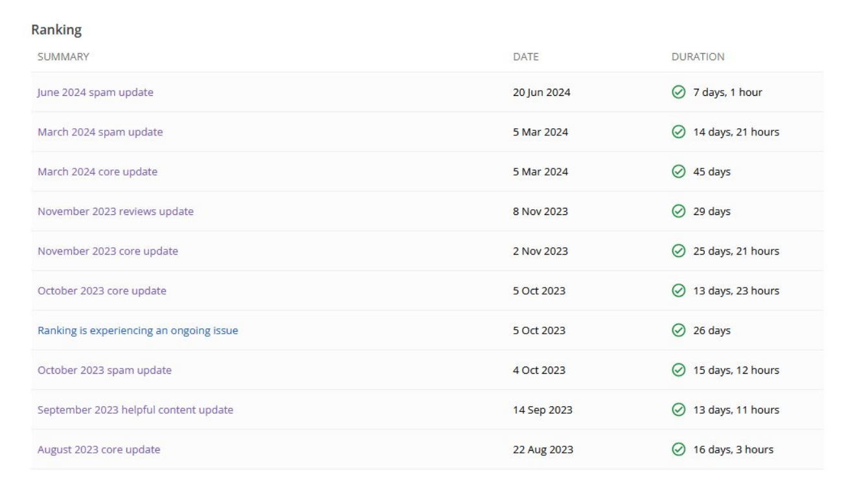
Task: Click the duration text '14 days, 21 hours'
Action: (736, 132)
